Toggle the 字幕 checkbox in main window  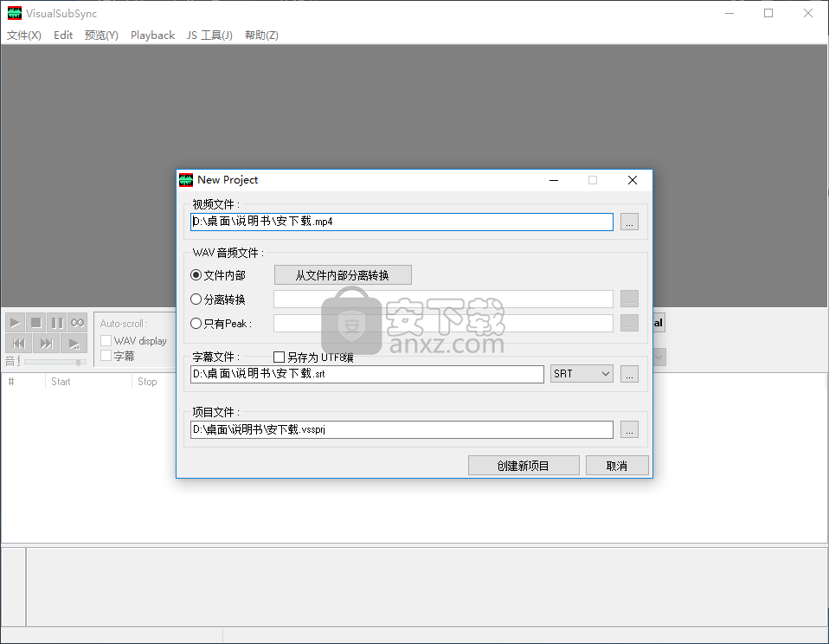click(106, 355)
